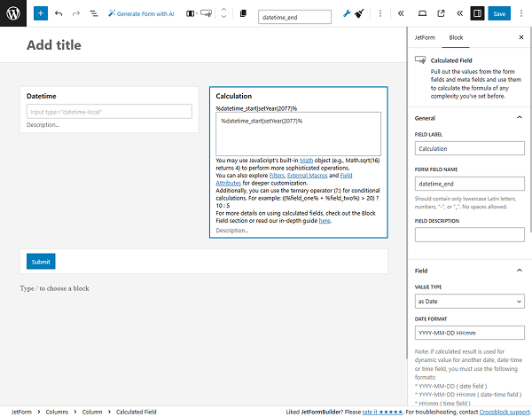
Task: Switch to the JetForm tab
Action: coord(425,38)
